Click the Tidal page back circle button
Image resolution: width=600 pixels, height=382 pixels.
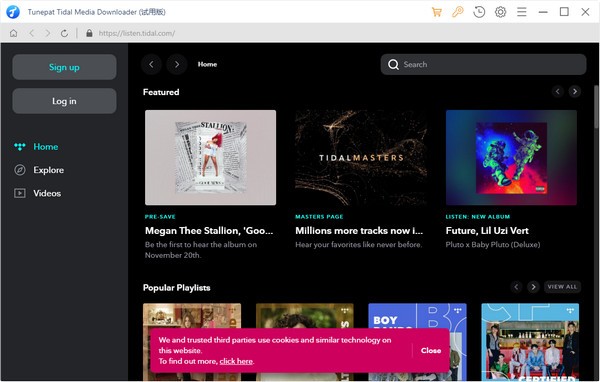151,64
